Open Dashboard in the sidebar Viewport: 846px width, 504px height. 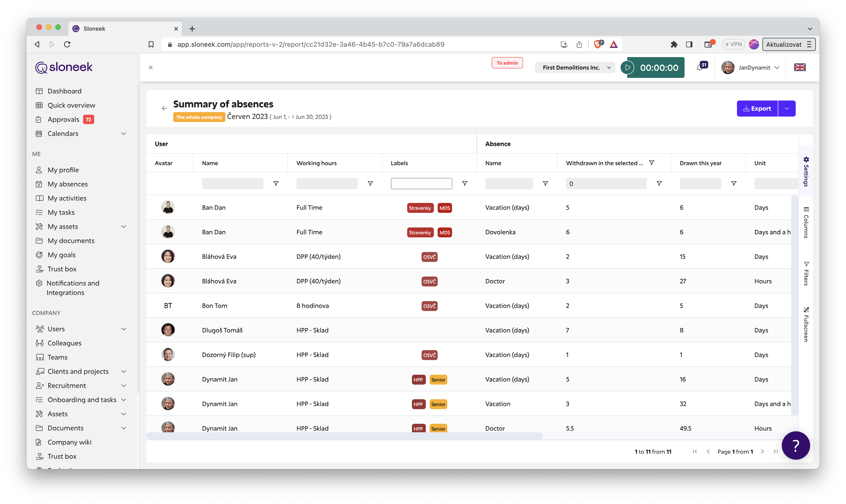[64, 91]
